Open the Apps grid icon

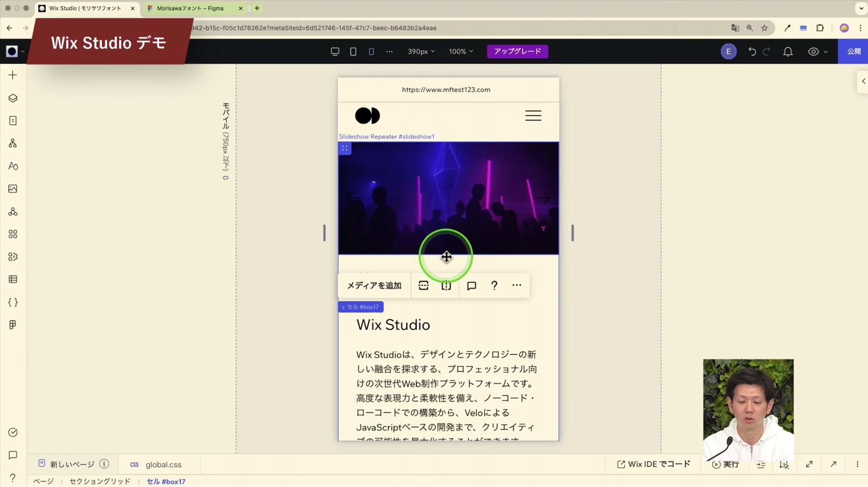pos(13,234)
